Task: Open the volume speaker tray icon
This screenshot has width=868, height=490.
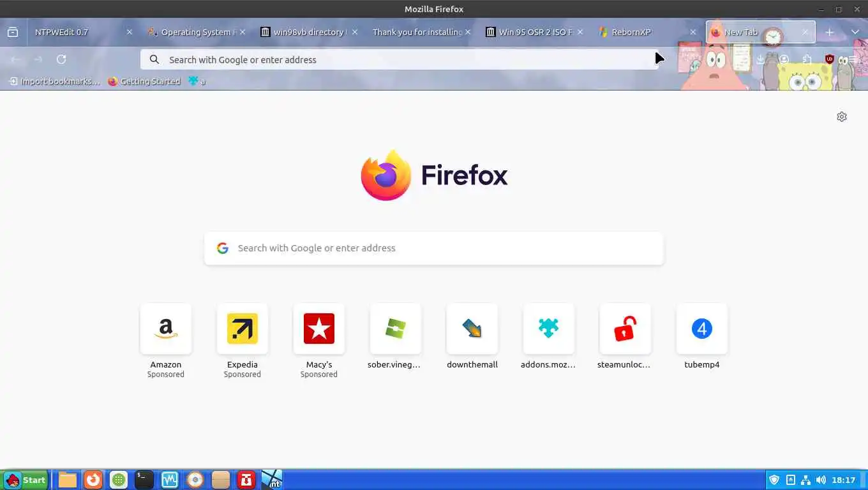Action: coord(821,480)
